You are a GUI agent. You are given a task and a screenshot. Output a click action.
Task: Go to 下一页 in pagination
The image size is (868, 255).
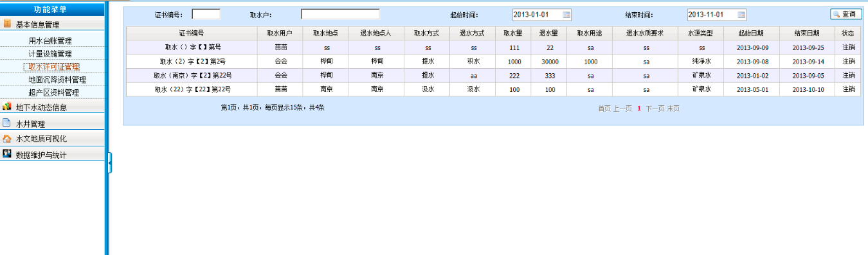[655, 109]
